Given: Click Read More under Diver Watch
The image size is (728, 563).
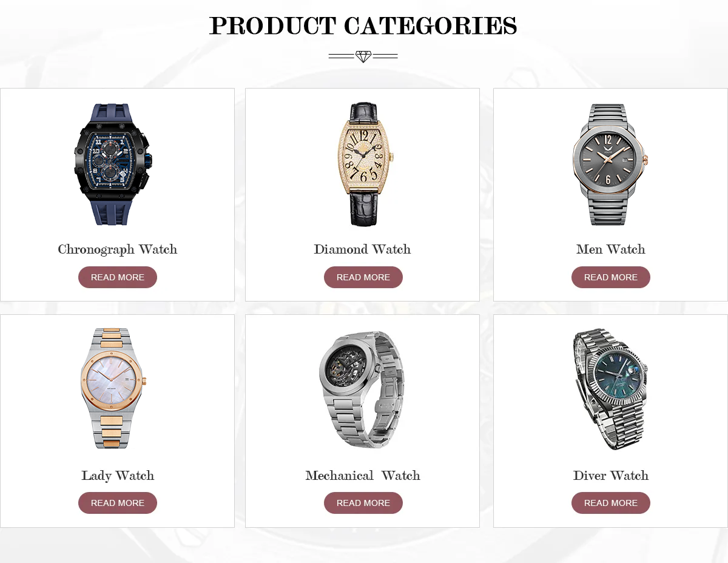Looking at the screenshot, I should pyautogui.click(x=611, y=503).
